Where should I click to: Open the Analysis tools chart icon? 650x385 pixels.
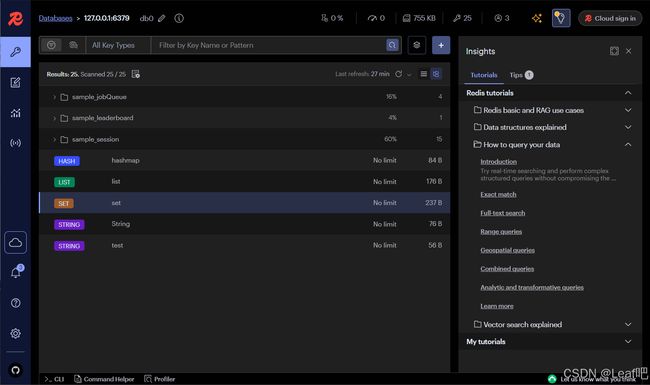[x=15, y=113]
